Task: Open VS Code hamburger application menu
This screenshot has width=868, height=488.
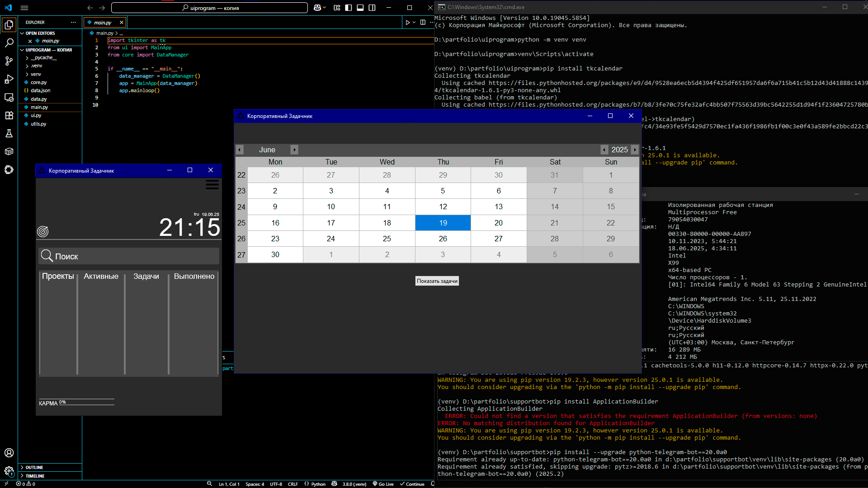Action: (24, 8)
